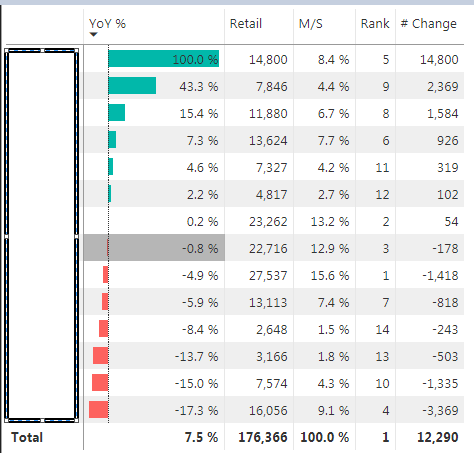The width and height of the screenshot is (474, 453).
Task: Click Retail value 14,800
Action: click(x=268, y=60)
